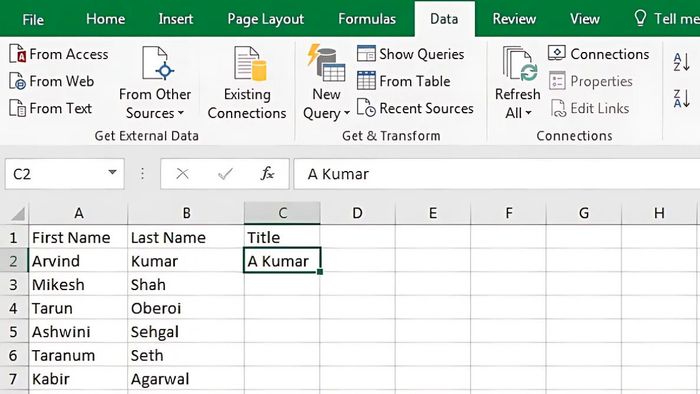This screenshot has width=700, height=394.
Task: Click the Title header cell
Action: [x=282, y=237]
